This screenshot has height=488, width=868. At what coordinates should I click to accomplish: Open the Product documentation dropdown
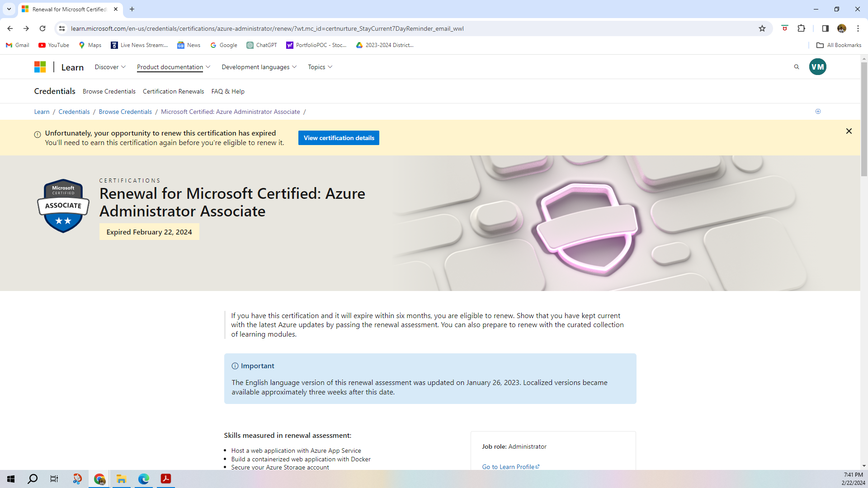pyautogui.click(x=173, y=66)
